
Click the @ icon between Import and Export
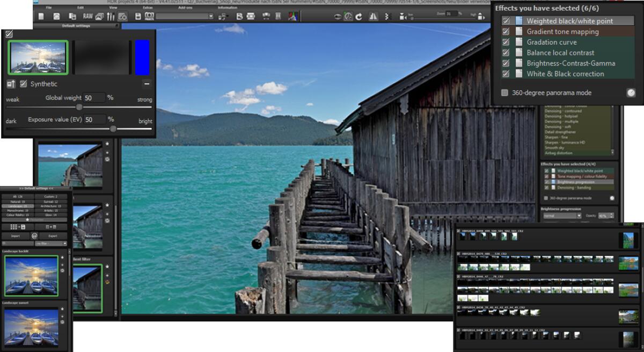click(x=34, y=236)
